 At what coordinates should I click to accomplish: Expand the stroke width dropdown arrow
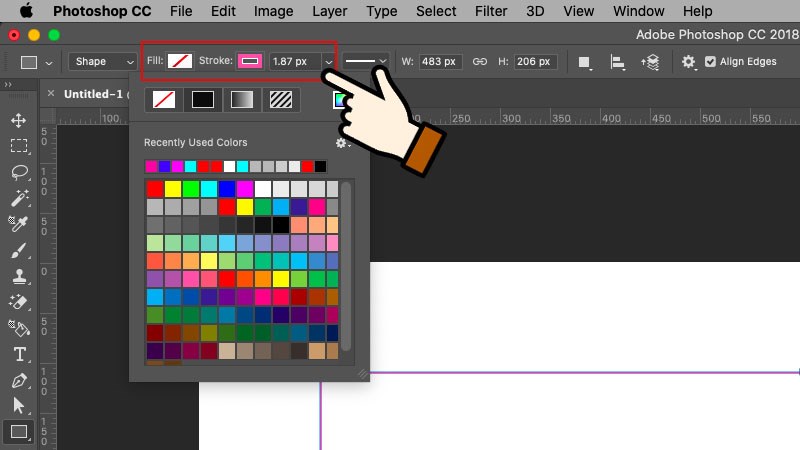click(328, 62)
